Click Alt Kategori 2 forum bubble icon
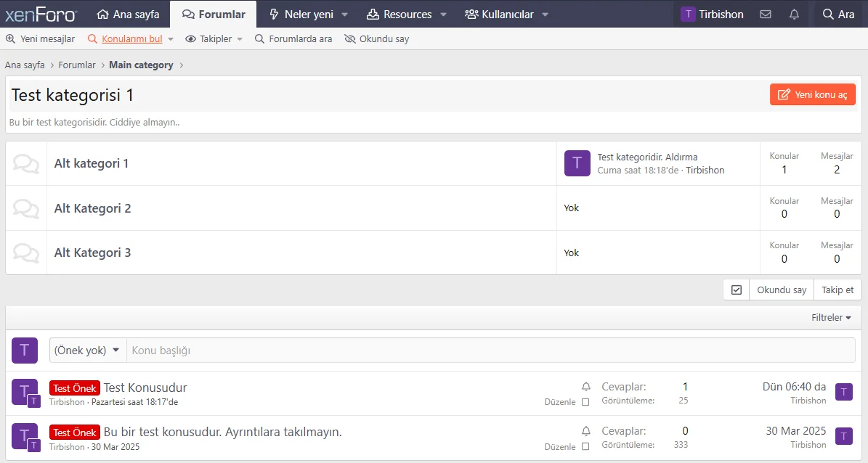The image size is (868, 463). coord(26,208)
